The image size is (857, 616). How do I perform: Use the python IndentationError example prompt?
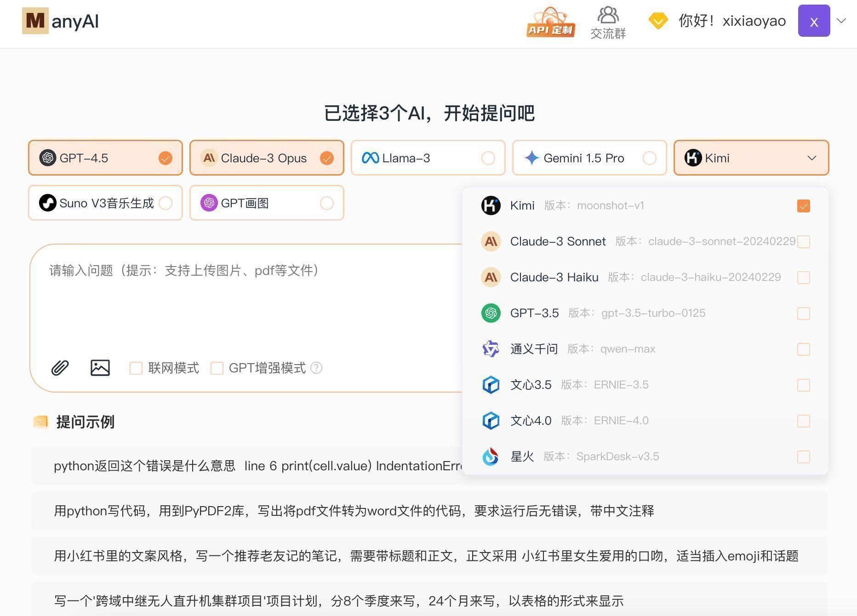click(247, 466)
